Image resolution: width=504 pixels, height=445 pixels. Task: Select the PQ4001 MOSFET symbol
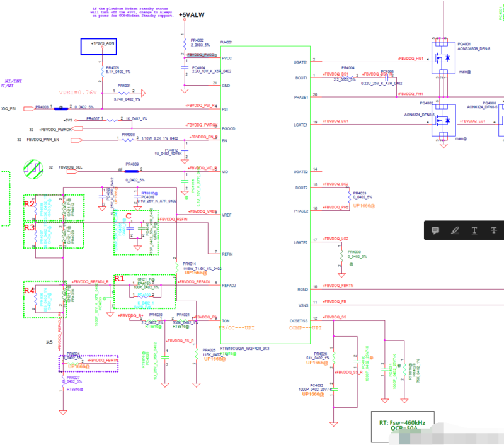pos(445,59)
